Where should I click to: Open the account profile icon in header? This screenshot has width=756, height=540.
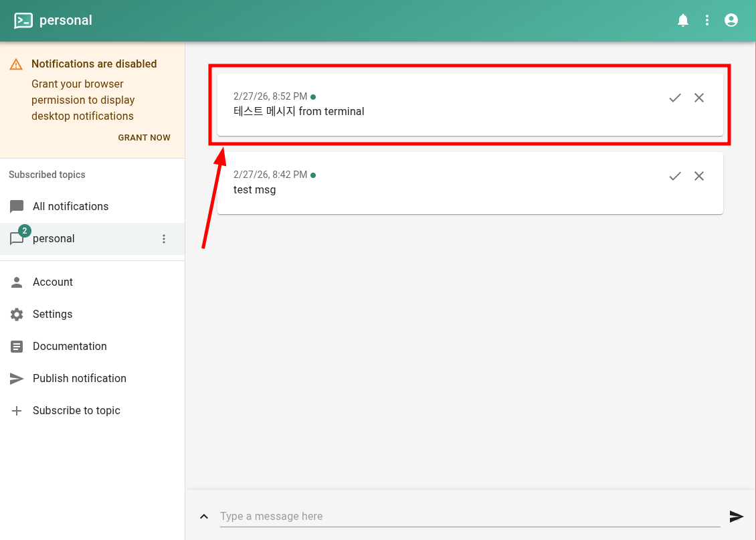[731, 20]
